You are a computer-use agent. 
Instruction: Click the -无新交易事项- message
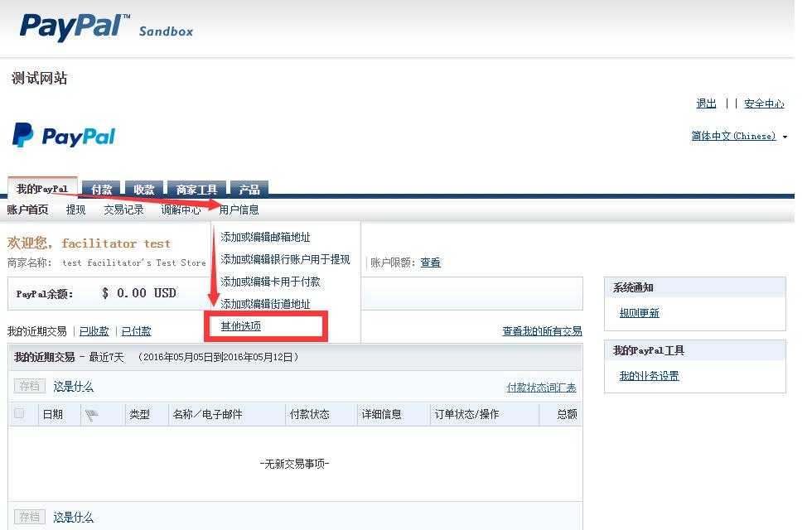click(x=295, y=464)
